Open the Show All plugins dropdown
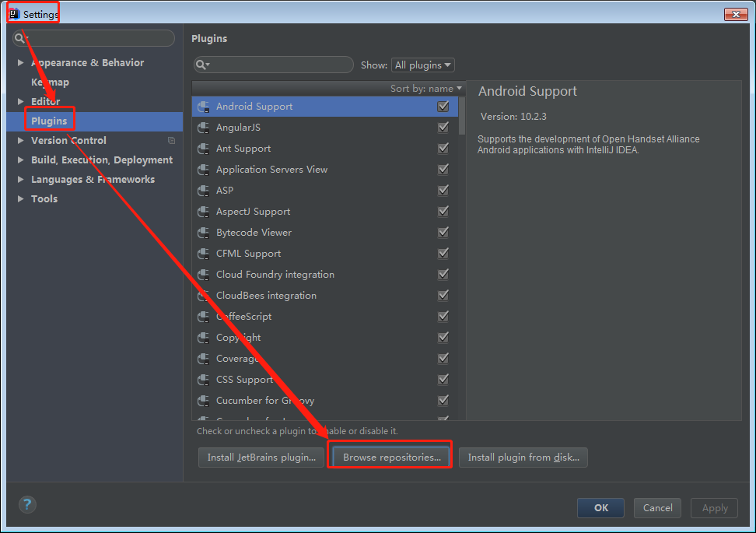This screenshot has height=533, width=756. (423, 65)
